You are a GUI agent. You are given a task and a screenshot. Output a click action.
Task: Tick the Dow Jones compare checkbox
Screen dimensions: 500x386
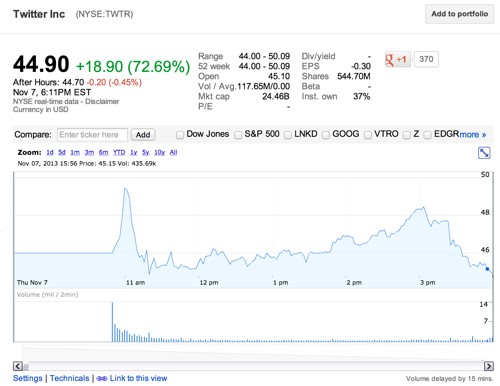[x=180, y=135]
